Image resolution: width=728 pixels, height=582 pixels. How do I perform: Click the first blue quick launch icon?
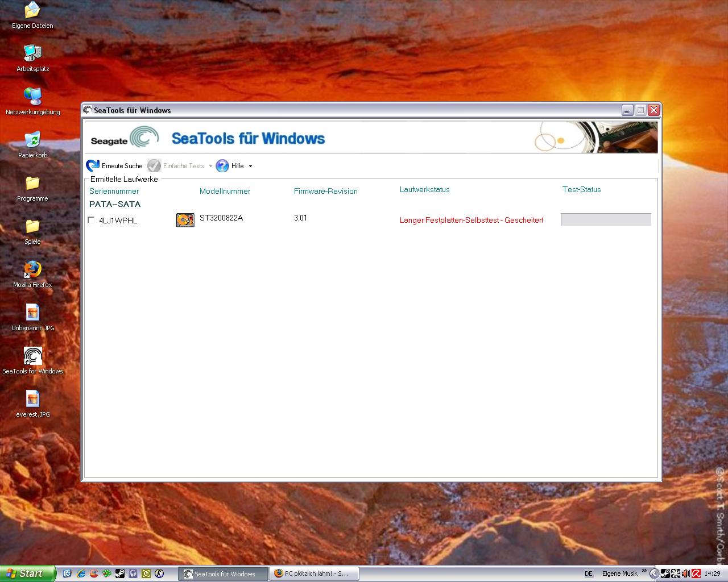tap(67, 573)
